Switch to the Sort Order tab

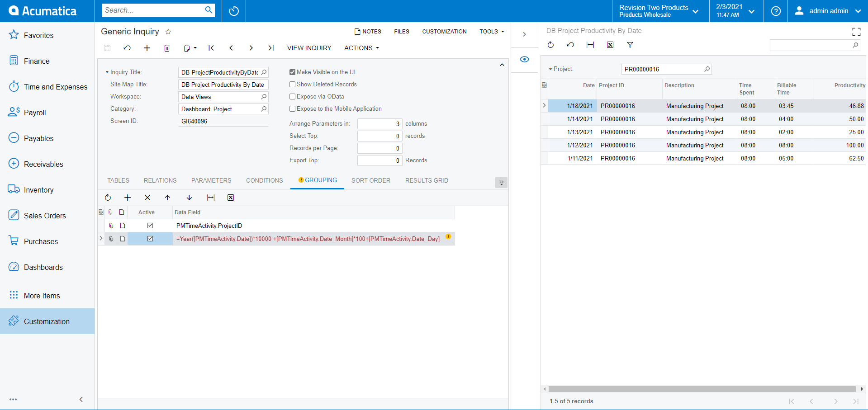[371, 180]
